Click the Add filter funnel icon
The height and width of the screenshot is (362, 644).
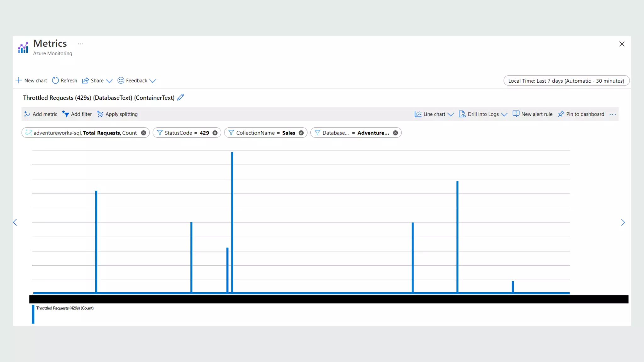(x=65, y=114)
